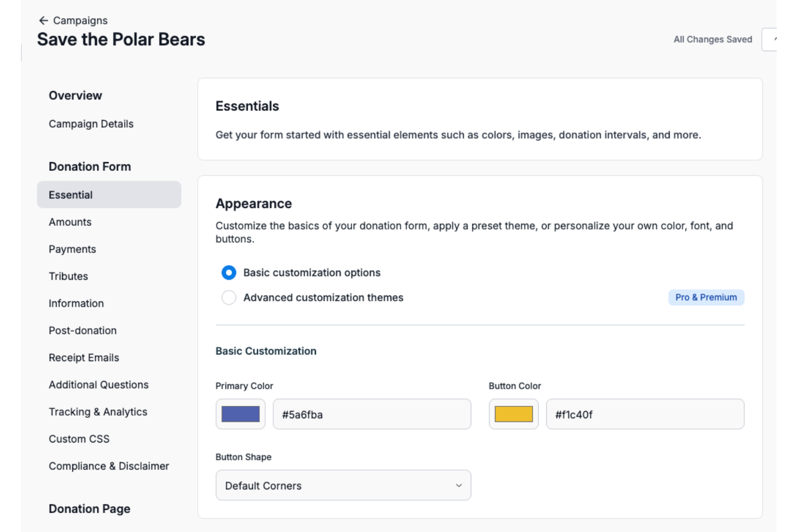Open Additional Questions settings
The width and height of the screenshot is (798, 532).
click(x=99, y=385)
